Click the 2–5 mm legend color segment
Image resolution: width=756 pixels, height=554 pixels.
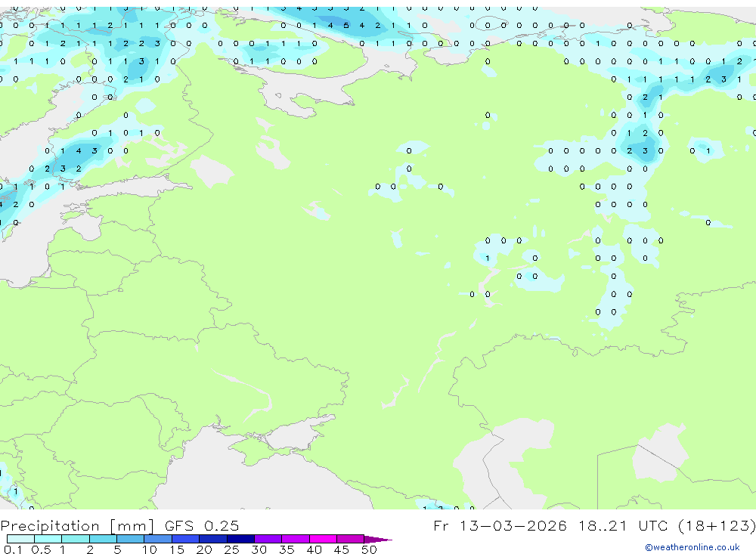point(103,539)
